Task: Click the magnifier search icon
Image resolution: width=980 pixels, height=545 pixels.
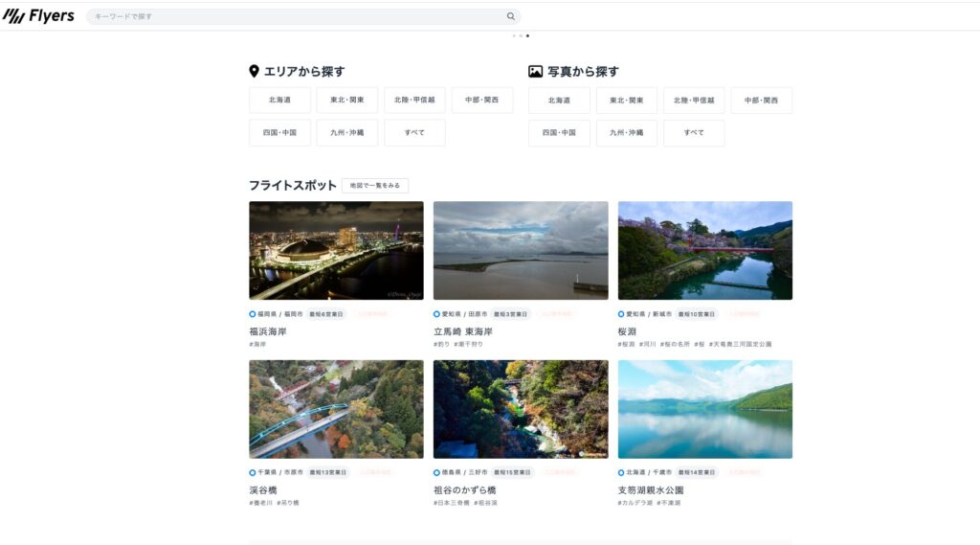Action: 511,16
